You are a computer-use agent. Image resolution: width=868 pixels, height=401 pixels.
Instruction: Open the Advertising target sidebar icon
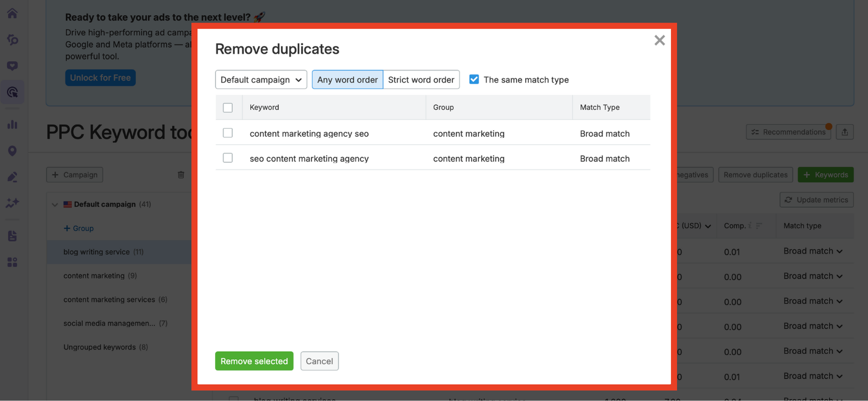12,92
